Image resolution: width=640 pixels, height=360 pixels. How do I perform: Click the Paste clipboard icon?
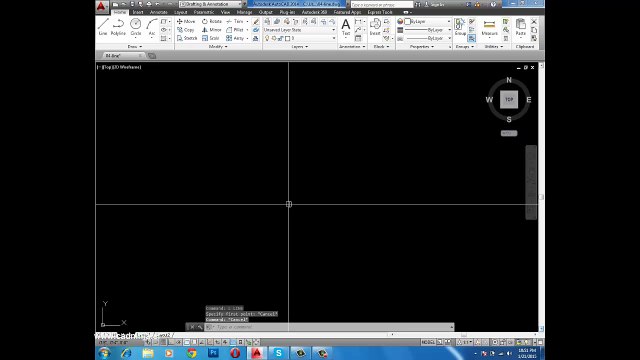click(520, 27)
